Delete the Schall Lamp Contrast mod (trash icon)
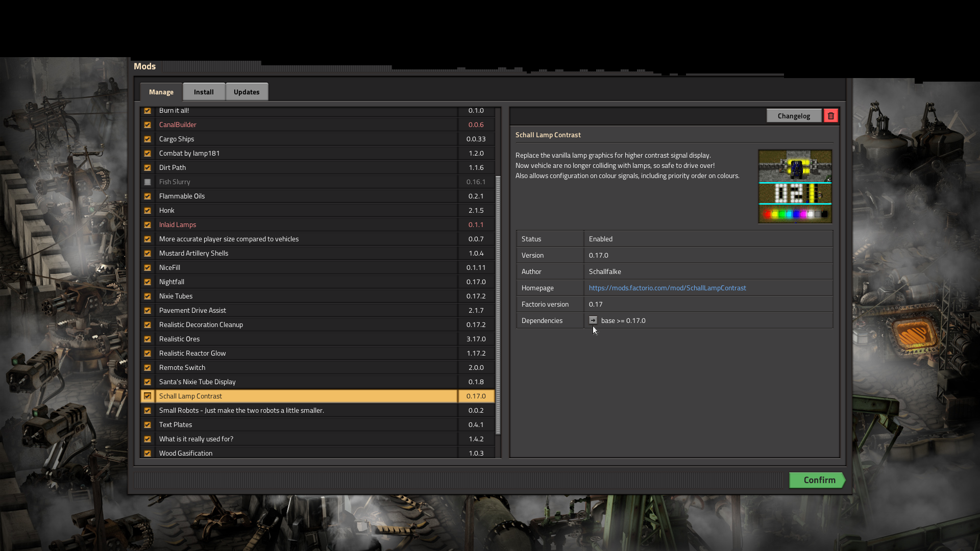The width and height of the screenshot is (980, 551). (x=830, y=116)
